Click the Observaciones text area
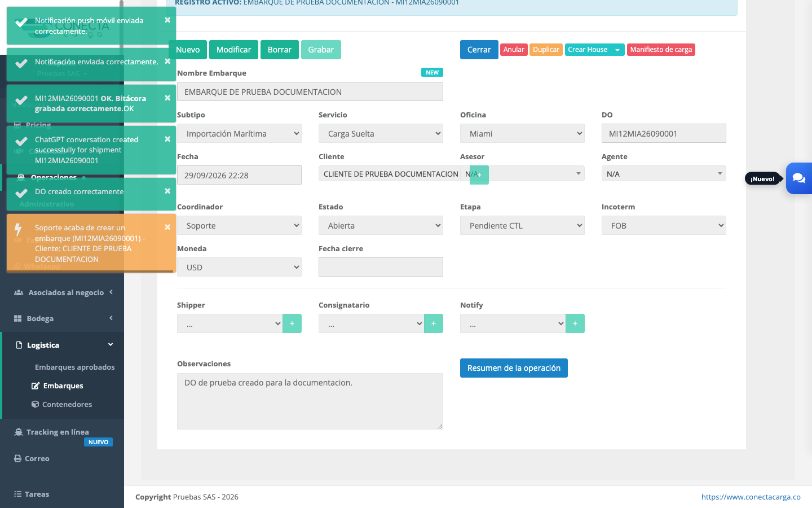 (310, 401)
